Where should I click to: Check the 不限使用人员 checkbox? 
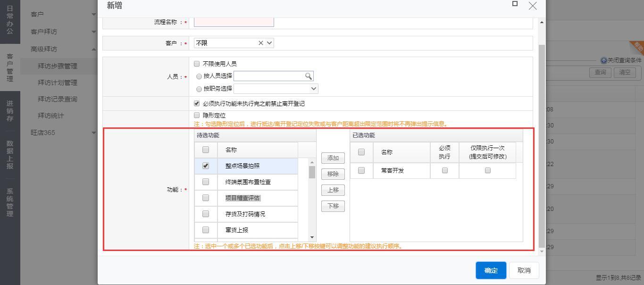click(x=197, y=64)
